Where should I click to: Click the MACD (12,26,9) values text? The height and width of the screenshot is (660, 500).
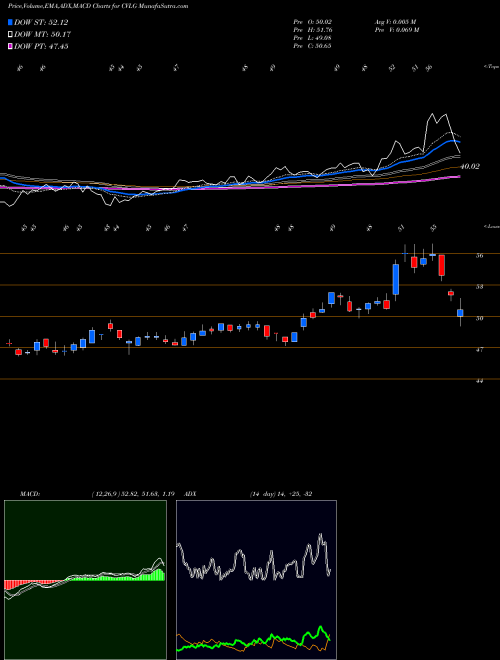pos(133,494)
